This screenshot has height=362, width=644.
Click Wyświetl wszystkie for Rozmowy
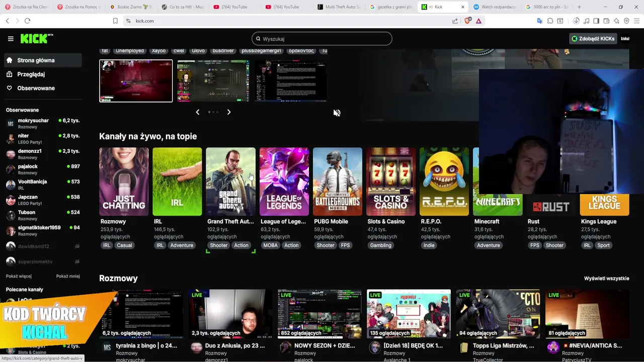coord(606,278)
